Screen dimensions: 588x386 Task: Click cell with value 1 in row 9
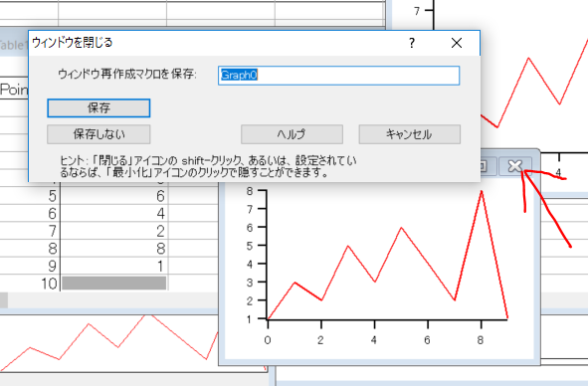[x=114, y=266]
